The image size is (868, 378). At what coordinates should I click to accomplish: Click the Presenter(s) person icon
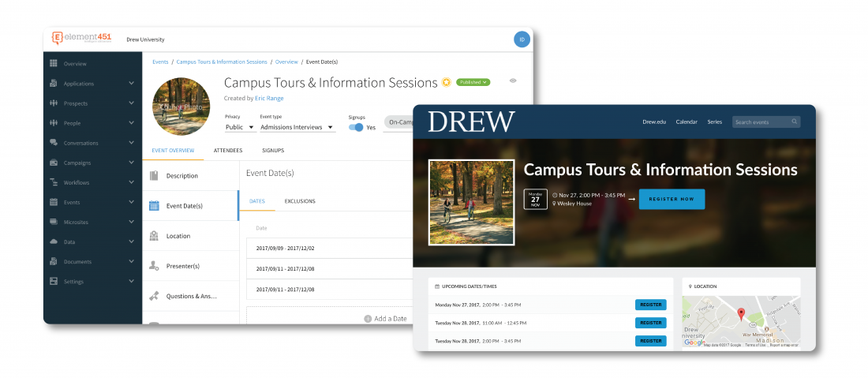[x=154, y=266]
